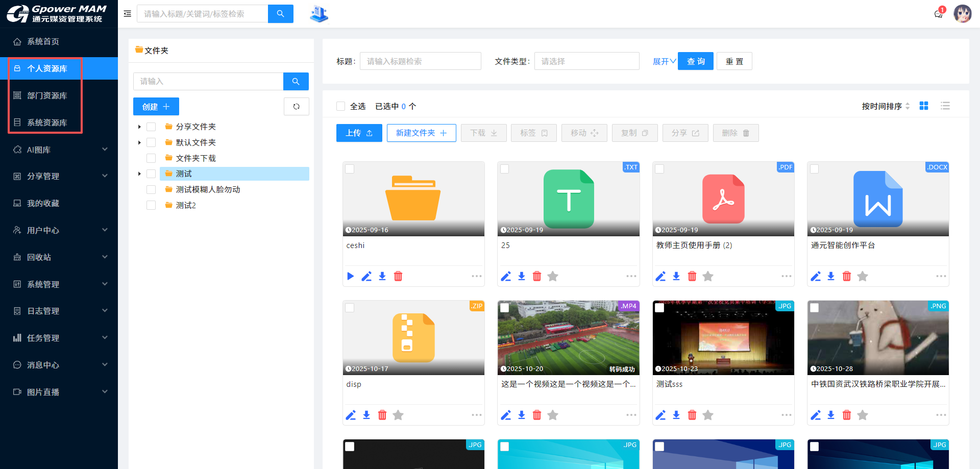Click the title search input field

click(421, 61)
